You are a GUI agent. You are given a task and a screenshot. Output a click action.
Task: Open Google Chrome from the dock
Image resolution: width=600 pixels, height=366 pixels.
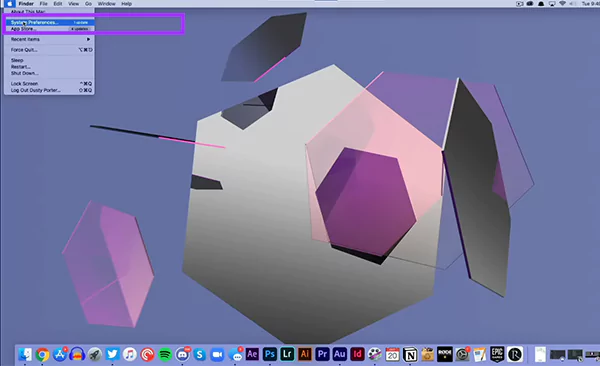(42, 355)
